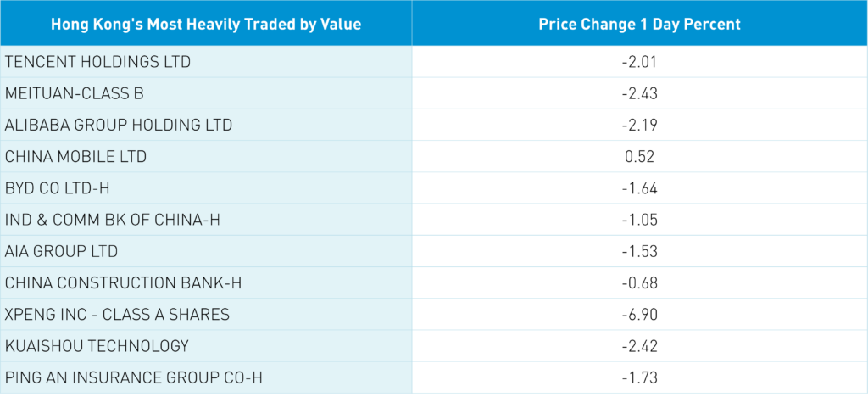Select the MEITUAN-CLASS B stock name

click(x=75, y=93)
